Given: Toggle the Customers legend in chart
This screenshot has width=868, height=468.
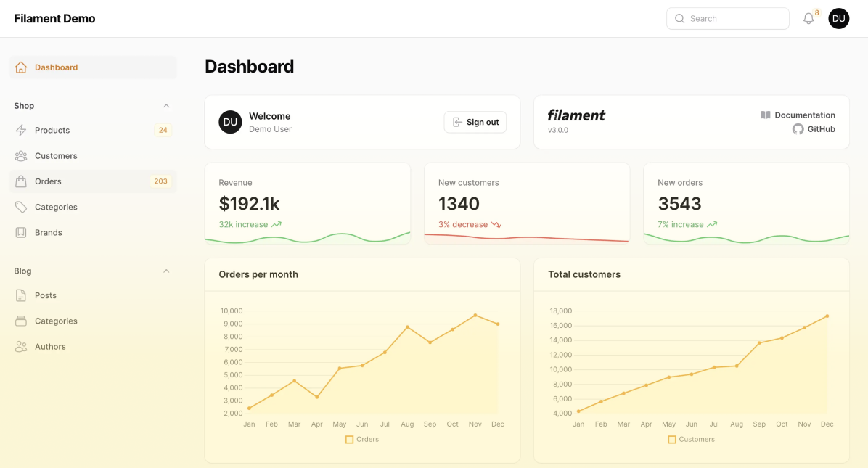Looking at the screenshot, I should 691,440.
